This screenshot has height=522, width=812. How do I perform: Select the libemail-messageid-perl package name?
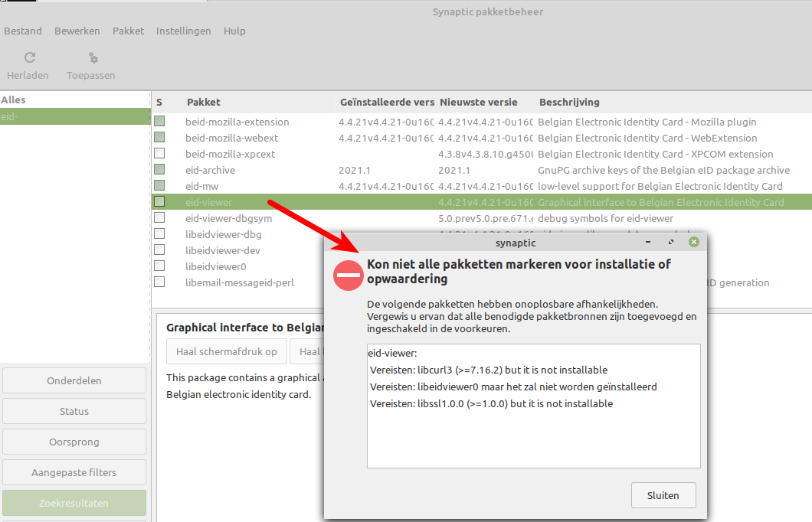point(239,282)
